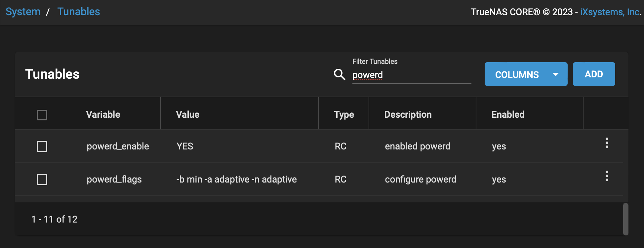Select the powerd_flags variable cell

114,179
